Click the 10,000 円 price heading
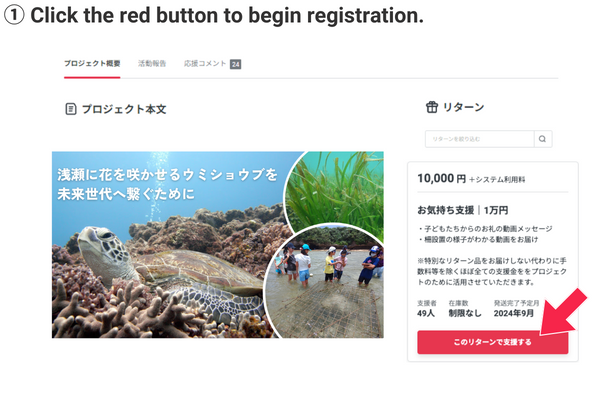Viewport: 600px width, 414px height. click(442, 178)
